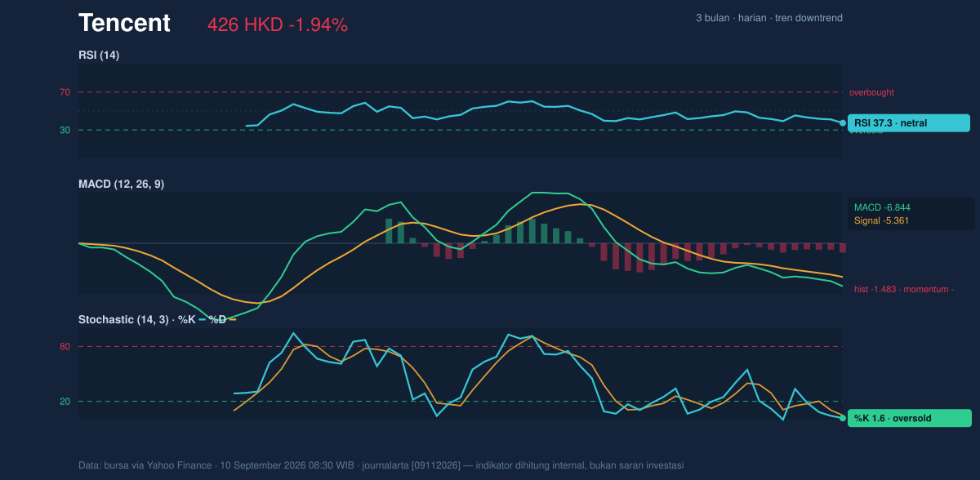This screenshot has width=980, height=480.
Task: Click the %K legend entry
Action: (x=191, y=319)
